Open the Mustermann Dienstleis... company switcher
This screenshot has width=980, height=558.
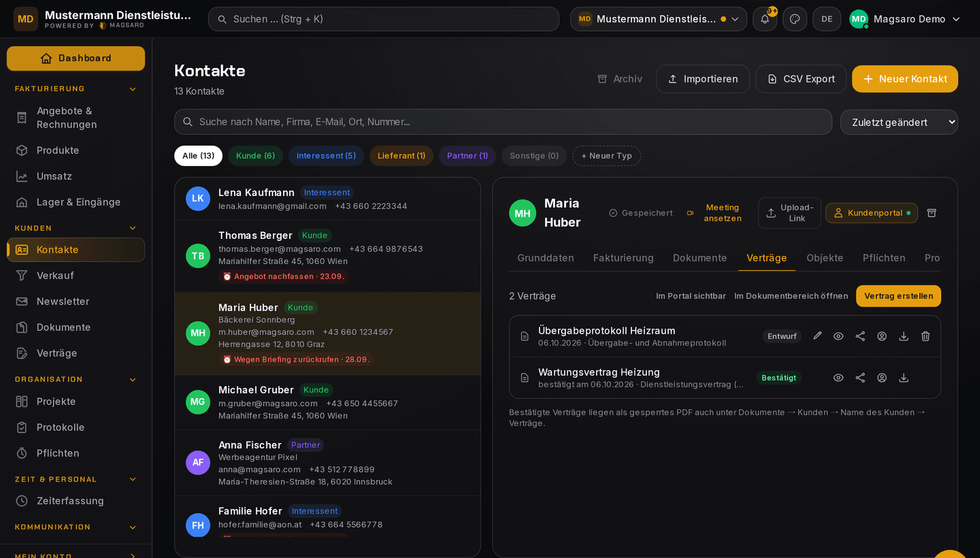click(x=658, y=19)
